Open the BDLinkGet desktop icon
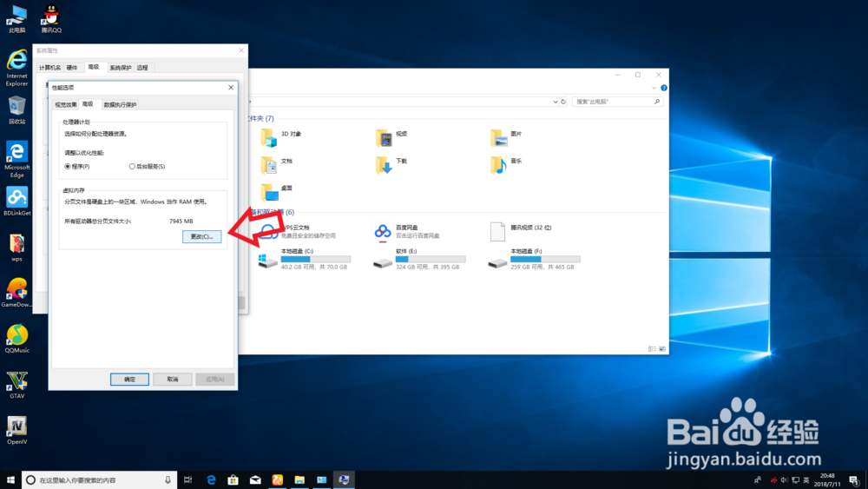 click(16, 201)
